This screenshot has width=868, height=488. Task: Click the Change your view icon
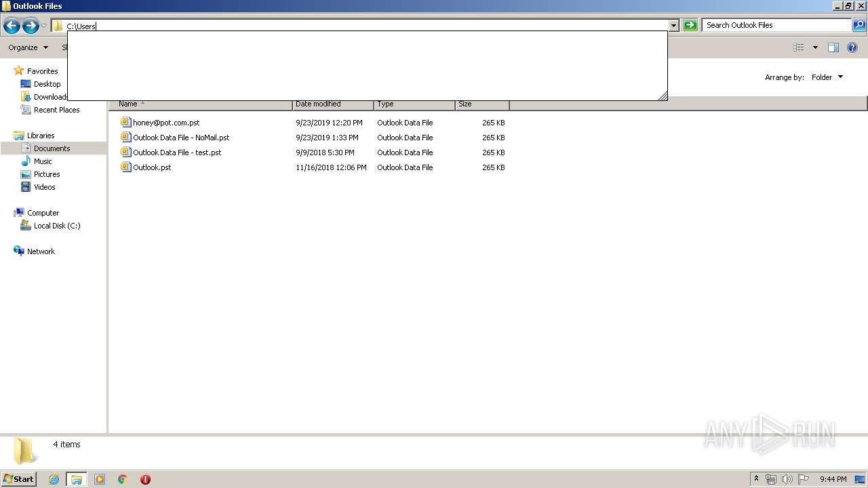799,47
